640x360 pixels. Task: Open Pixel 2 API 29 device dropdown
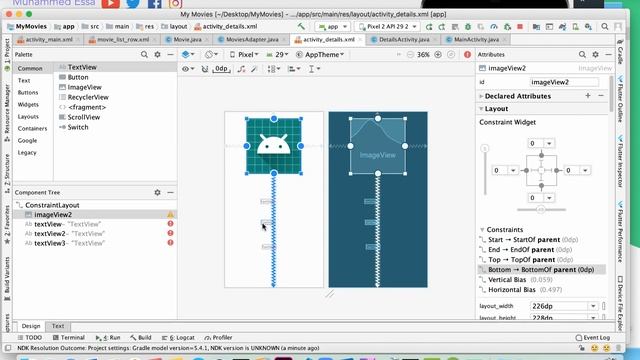click(x=387, y=27)
